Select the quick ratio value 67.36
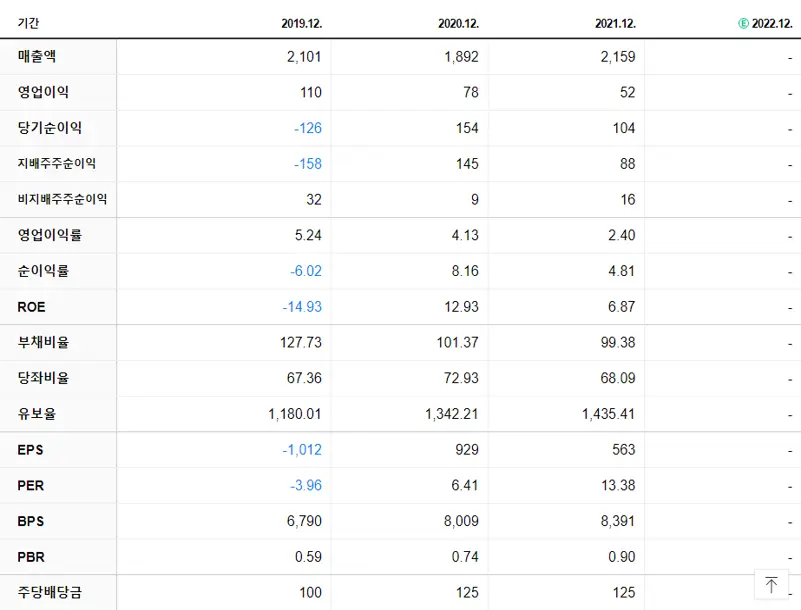The image size is (801, 610). 304,379
